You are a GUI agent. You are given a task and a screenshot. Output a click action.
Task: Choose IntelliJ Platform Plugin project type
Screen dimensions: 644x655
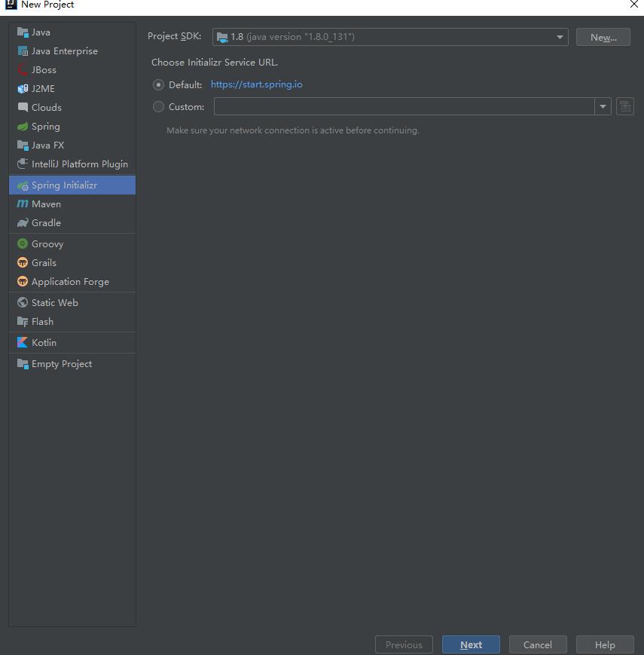tap(79, 164)
